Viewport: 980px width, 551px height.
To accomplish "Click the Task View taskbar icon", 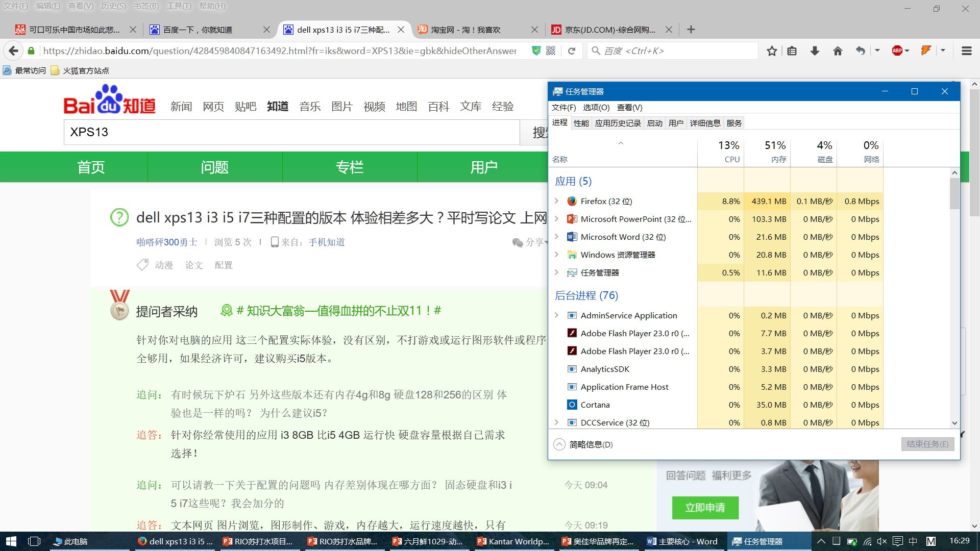I will coord(34,541).
